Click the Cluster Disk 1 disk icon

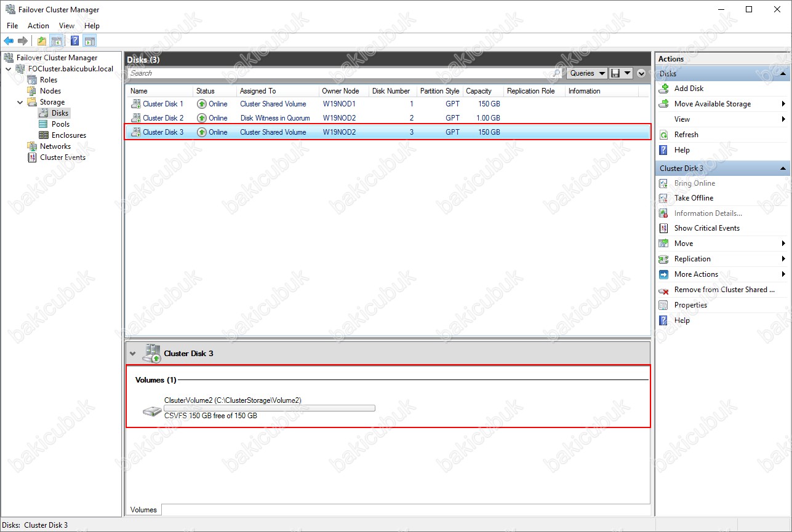[x=135, y=104]
